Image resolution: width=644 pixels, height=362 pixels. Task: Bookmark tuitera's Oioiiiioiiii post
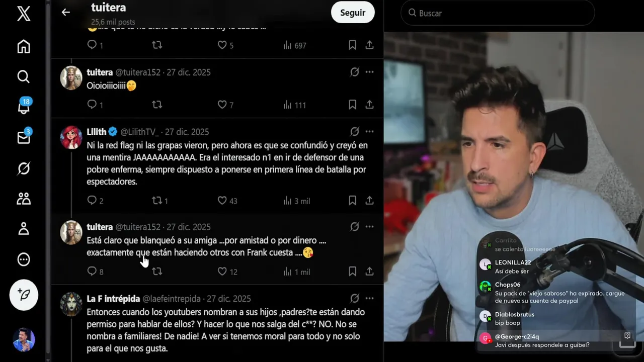353,105
